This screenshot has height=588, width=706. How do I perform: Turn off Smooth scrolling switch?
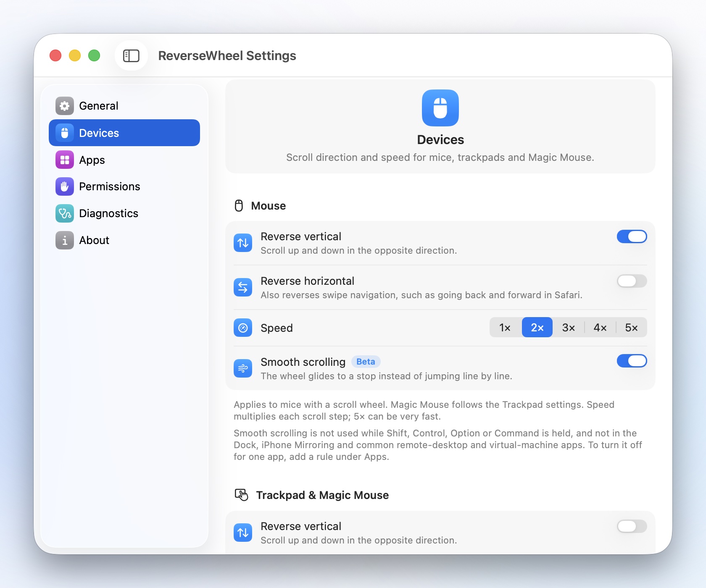[632, 361]
